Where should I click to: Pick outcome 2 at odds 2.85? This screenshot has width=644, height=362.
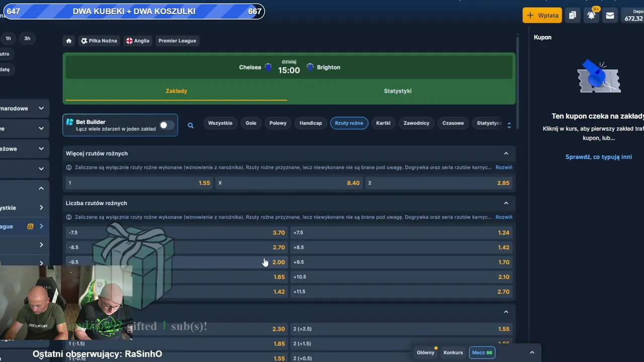439,183
